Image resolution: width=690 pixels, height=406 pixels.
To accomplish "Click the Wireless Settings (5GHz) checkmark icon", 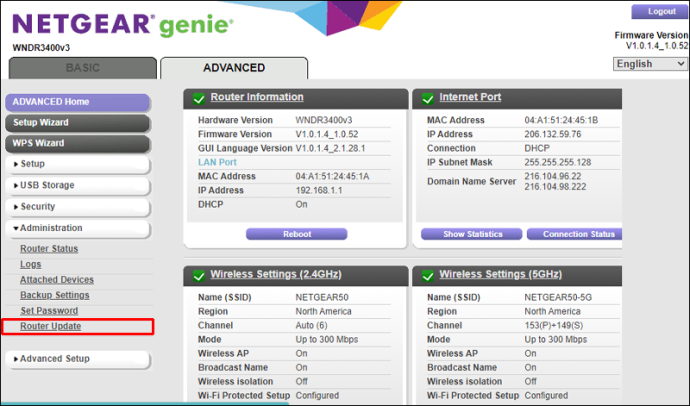I will [428, 276].
